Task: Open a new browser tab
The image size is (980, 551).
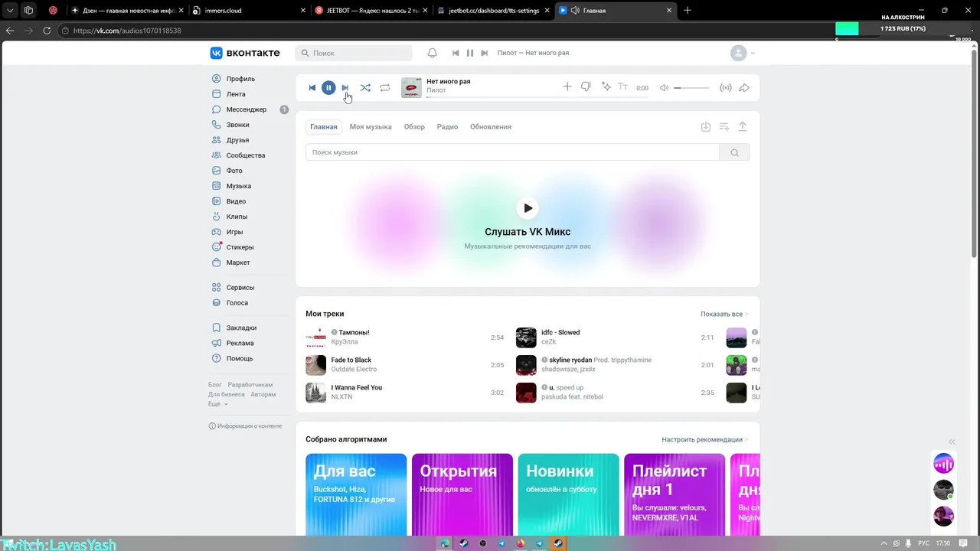Action: click(688, 11)
